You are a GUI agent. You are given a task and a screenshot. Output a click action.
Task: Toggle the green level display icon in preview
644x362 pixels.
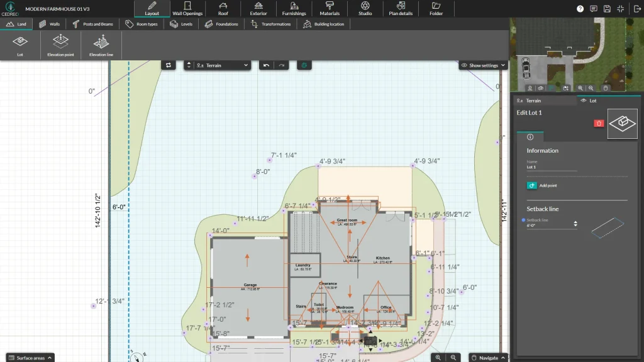click(x=551, y=88)
